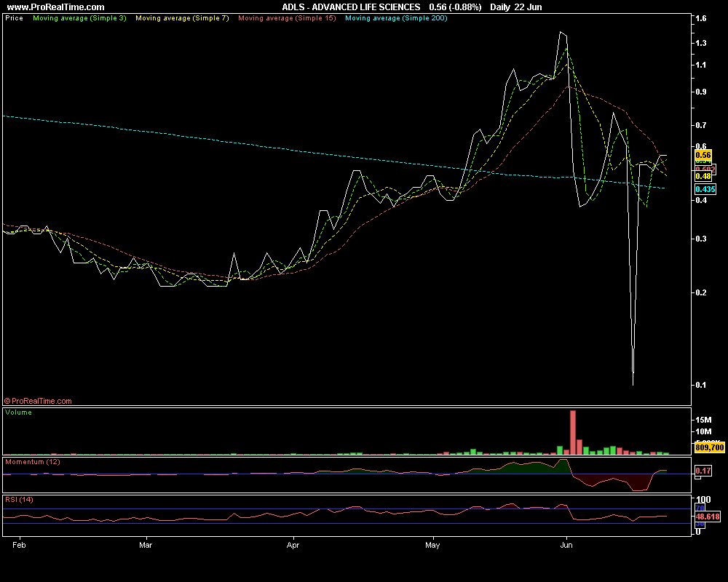The height and width of the screenshot is (582, 728).
Task: Select the RSI (14) panel label
Action: 19,500
